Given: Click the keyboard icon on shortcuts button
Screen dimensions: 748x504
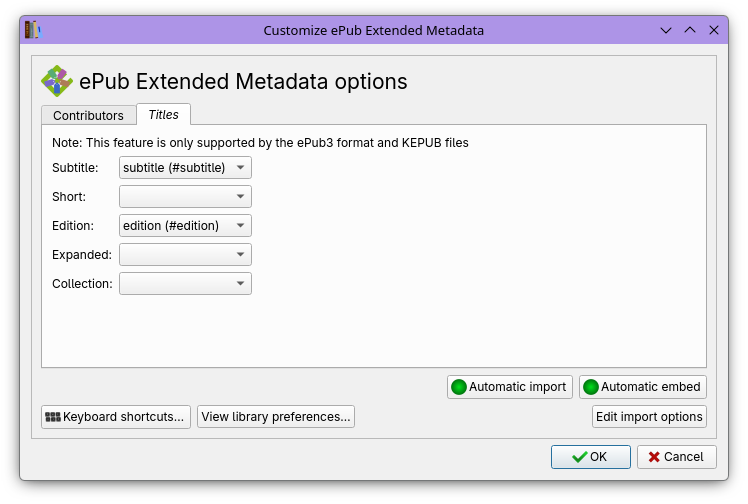Looking at the screenshot, I should tap(53, 417).
